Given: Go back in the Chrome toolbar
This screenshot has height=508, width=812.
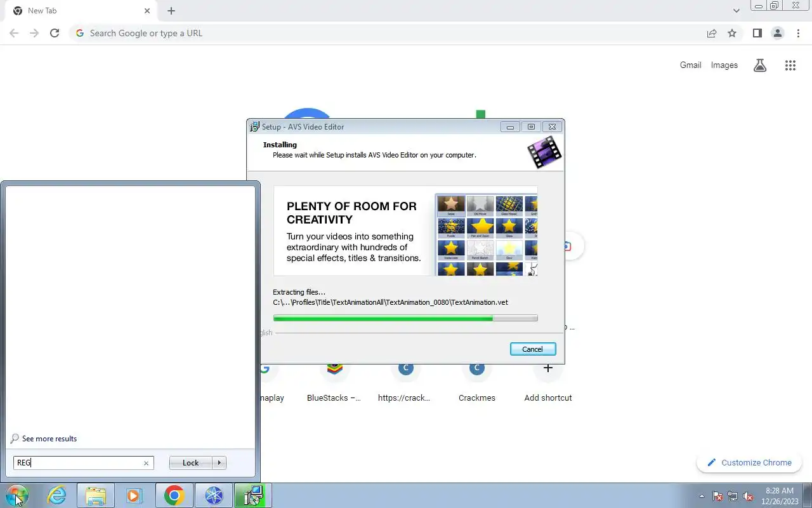Looking at the screenshot, I should (x=14, y=33).
